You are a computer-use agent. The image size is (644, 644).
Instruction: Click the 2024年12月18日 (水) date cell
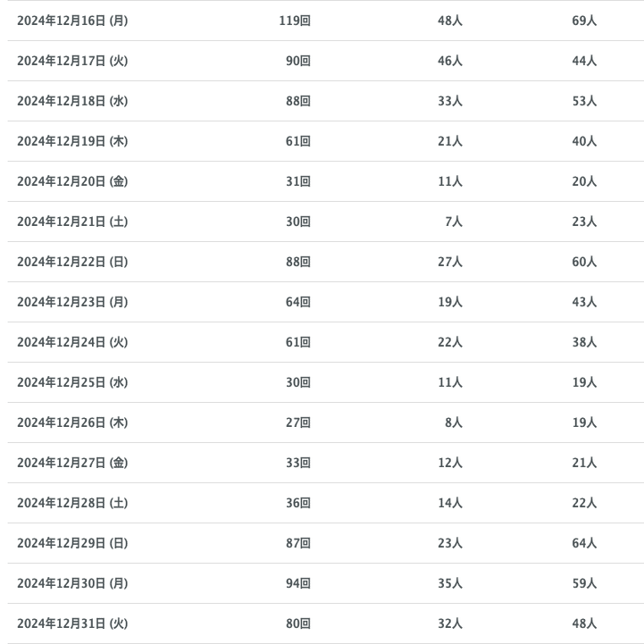pyautogui.click(x=72, y=101)
